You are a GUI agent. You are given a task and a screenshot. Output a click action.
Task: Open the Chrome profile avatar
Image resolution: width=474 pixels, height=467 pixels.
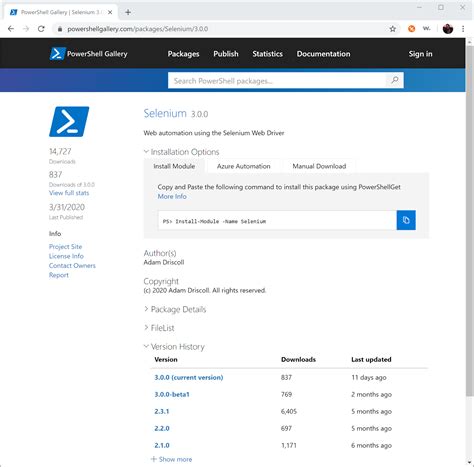tap(448, 29)
